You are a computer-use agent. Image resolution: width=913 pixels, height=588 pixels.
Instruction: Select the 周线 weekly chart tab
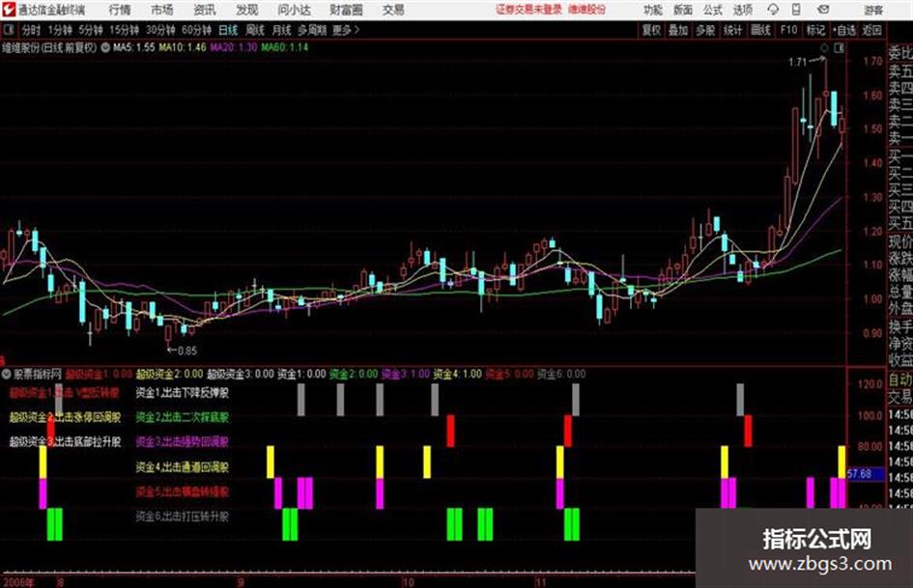(254, 30)
